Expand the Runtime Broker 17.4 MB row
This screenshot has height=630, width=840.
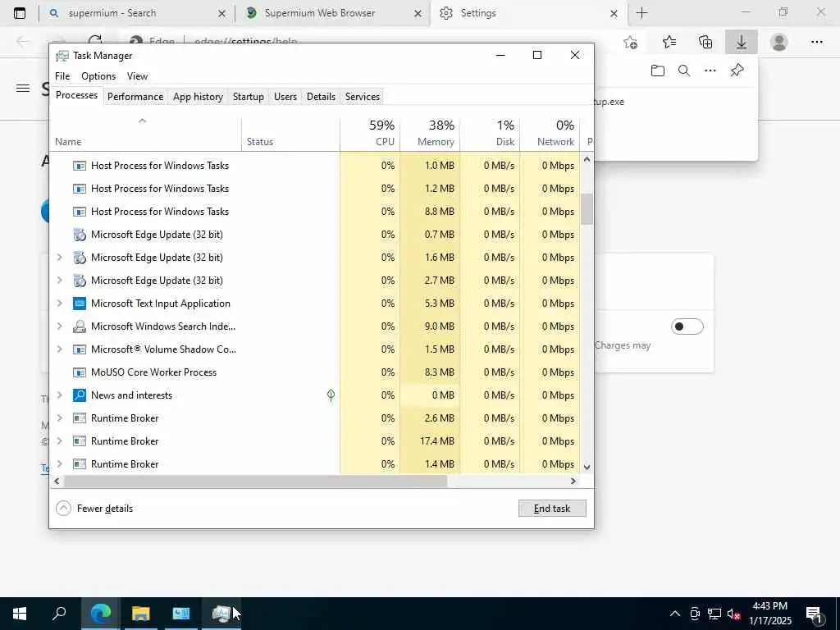tap(59, 441)
